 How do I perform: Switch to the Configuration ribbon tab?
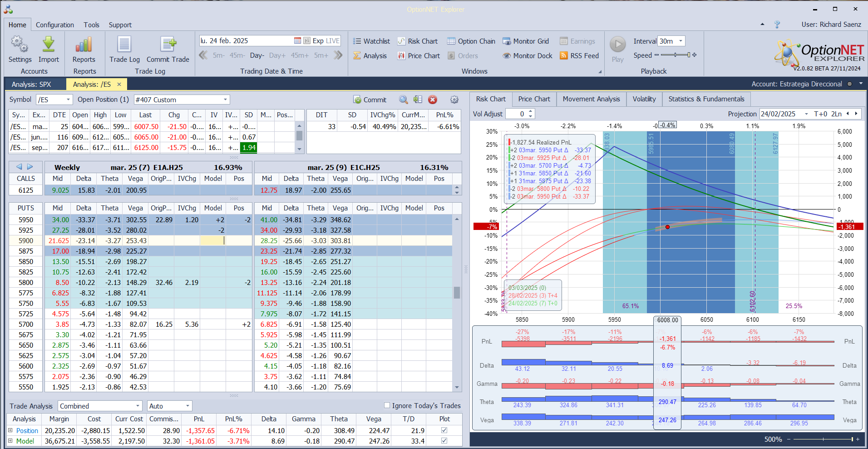[55, 25]
